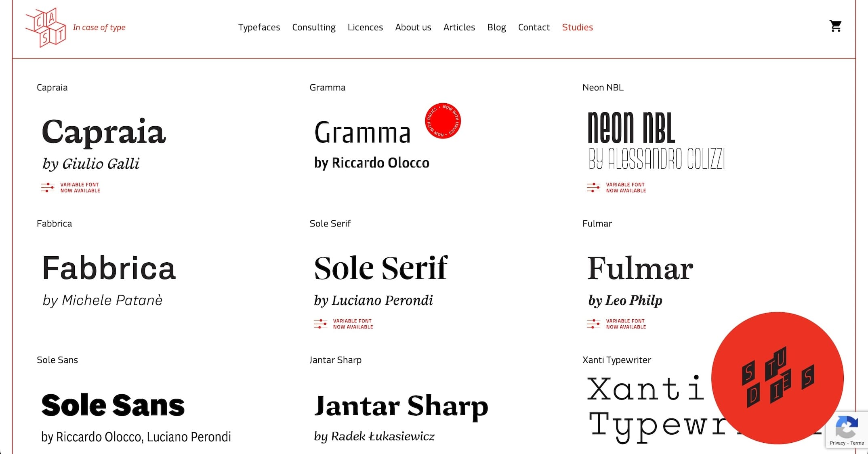Open the Sole Sans typeface specimen
The image size is (868, 454).
pos(113,406)
